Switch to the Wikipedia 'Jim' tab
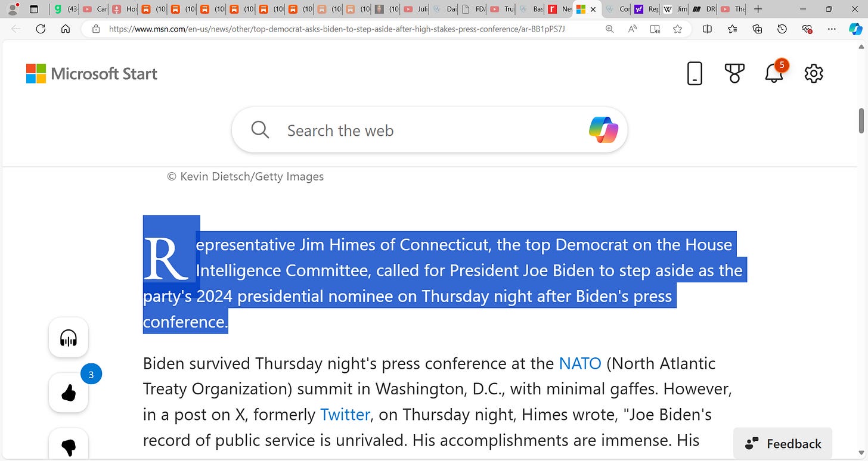Image resolution: width=868 pixels, height=461 pixels. point(676,9)
